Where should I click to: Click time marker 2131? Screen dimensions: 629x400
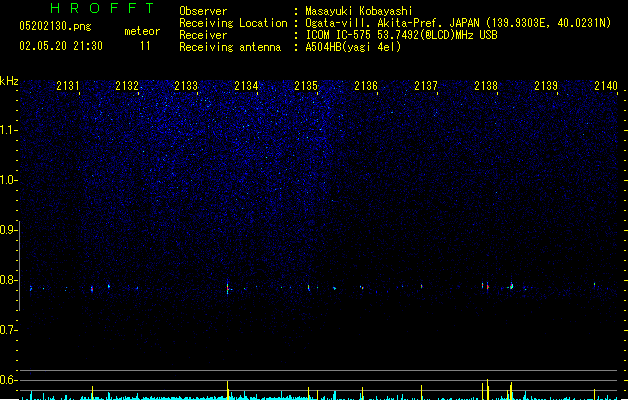pos(68,85)
